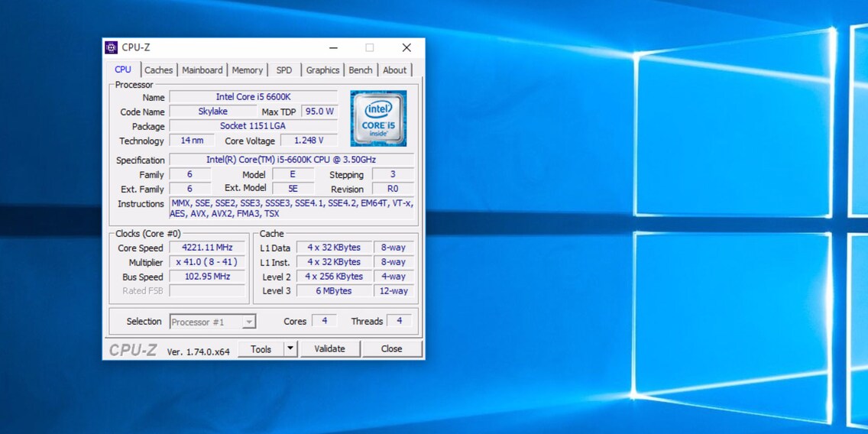The width and height of the screenshot is (868, 434).
Task: Click the CPU-Z app icon in title bar
Action: (112, 47)
